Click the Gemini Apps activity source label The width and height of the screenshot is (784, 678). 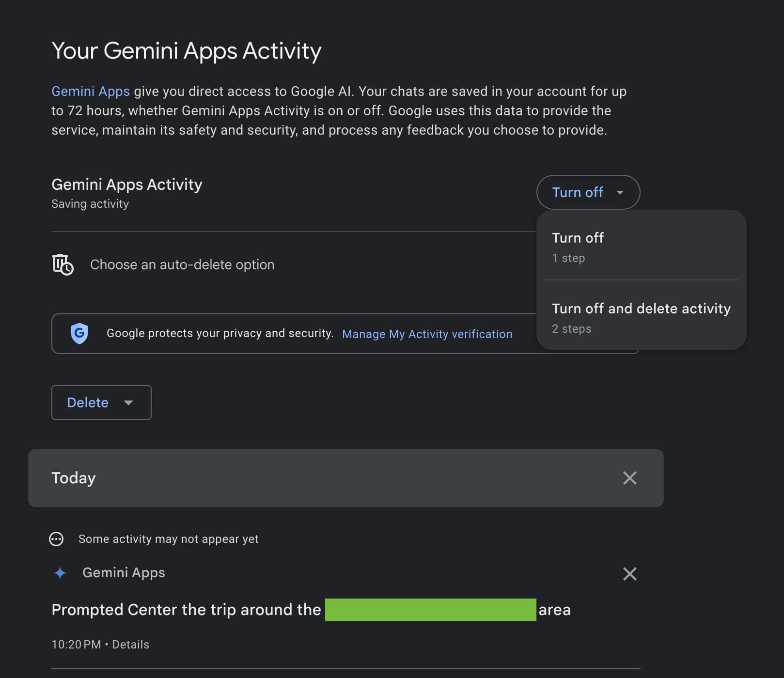124,573
